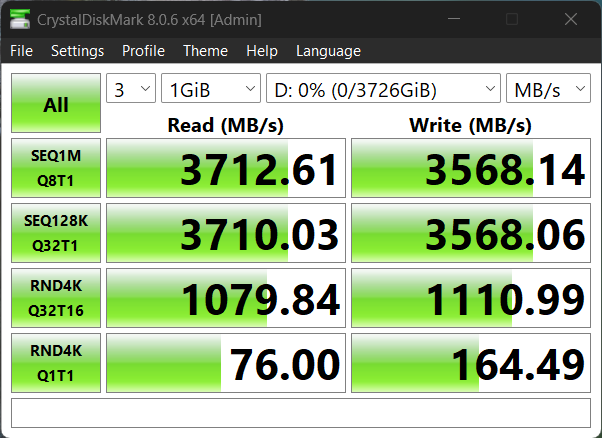
Task: Start the RND4K Q32T16 test
Action: [56, 299]
